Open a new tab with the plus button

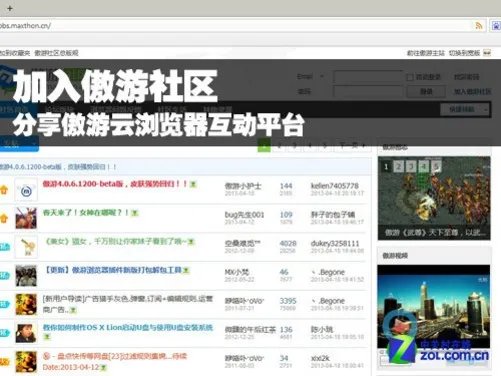click(10, 8)
